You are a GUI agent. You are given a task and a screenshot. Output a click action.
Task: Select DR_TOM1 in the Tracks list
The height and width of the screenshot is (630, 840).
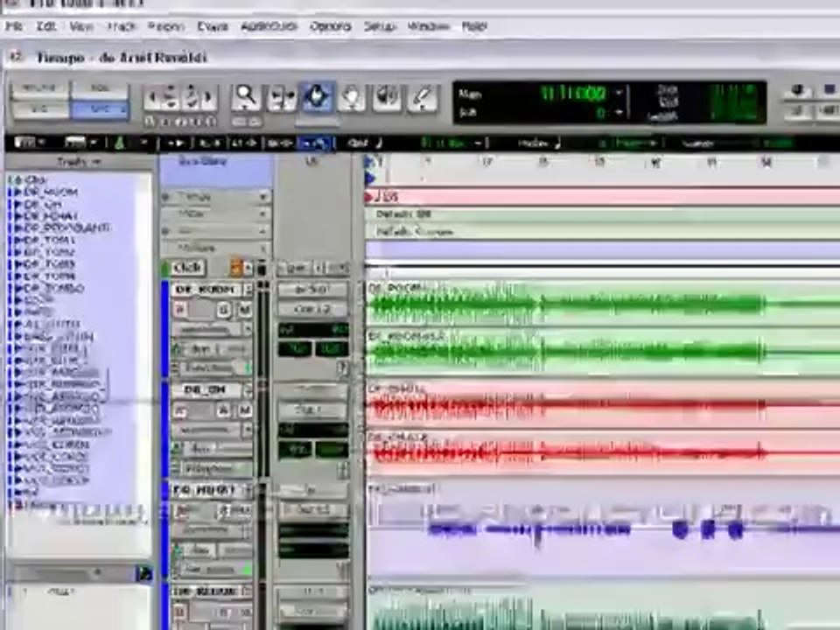49,240
